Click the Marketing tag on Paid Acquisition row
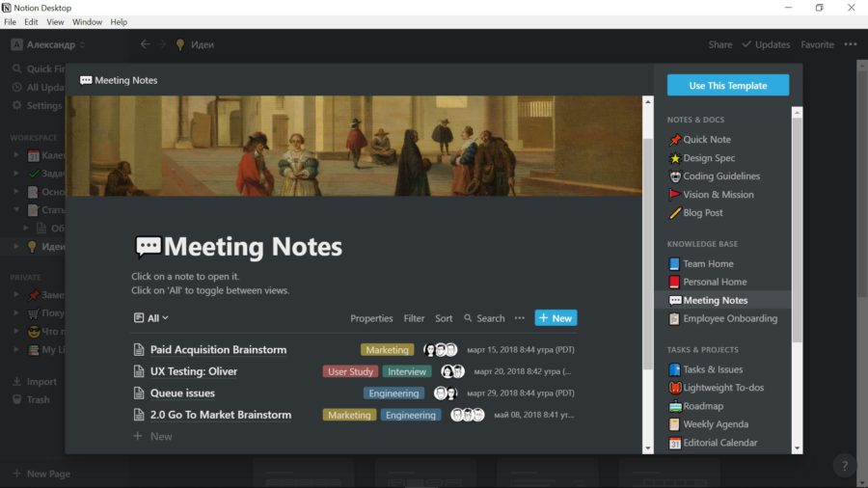Screen dimensions: 868x488 [x=387, y=350]
